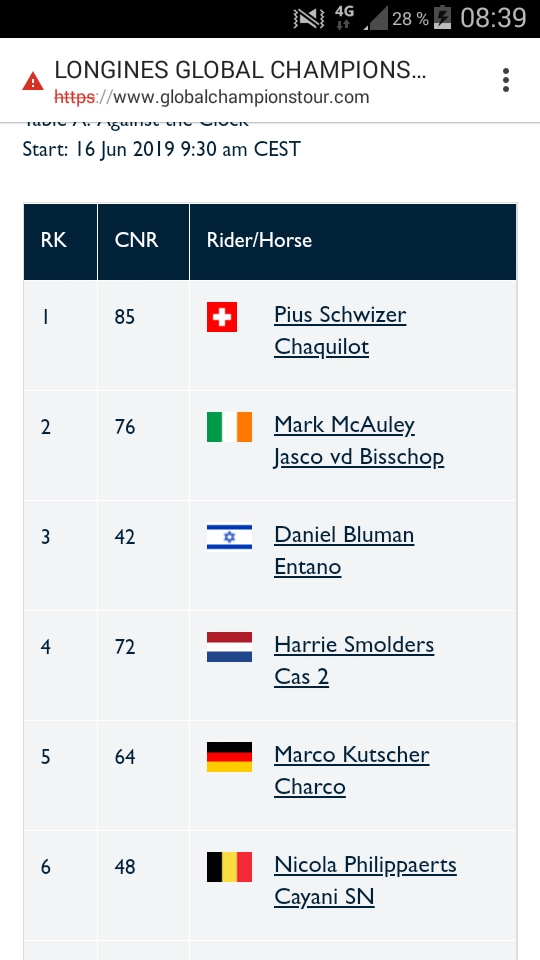Open the browser three-dot overflow menu
This screenshot has height=960, width=540.
click(505, 80)
